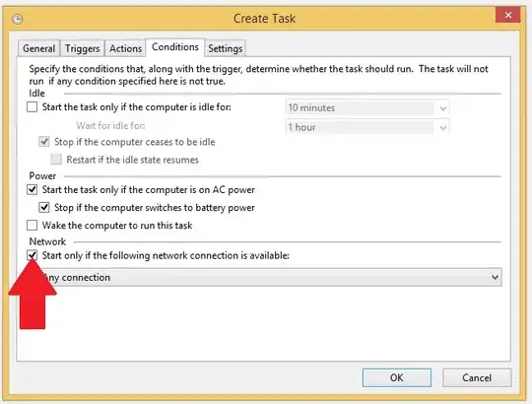Click the Create Task window title

click(x=265, y=19)
